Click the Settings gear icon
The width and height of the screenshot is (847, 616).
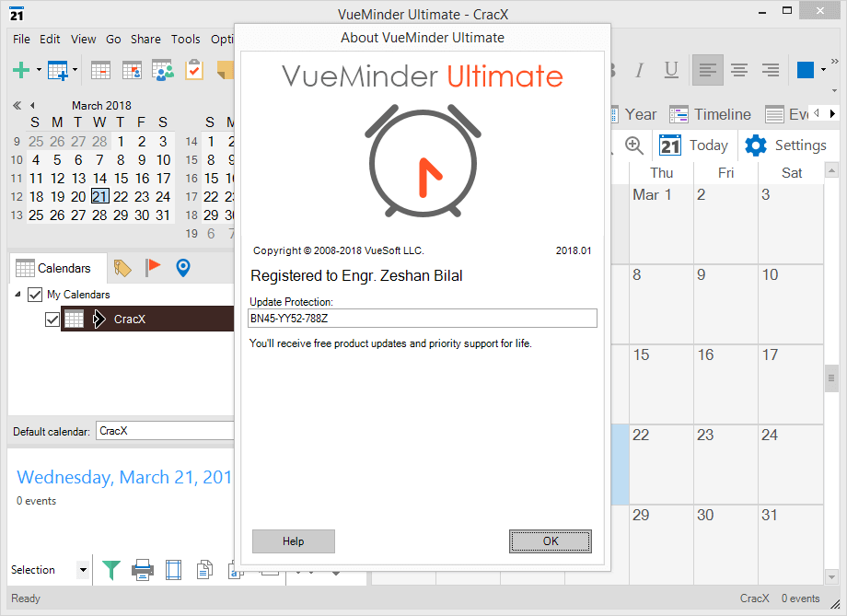tap(756, 145)
